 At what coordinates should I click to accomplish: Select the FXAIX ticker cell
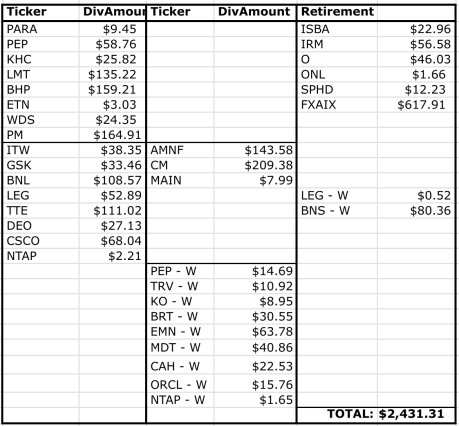coord(337,105)
